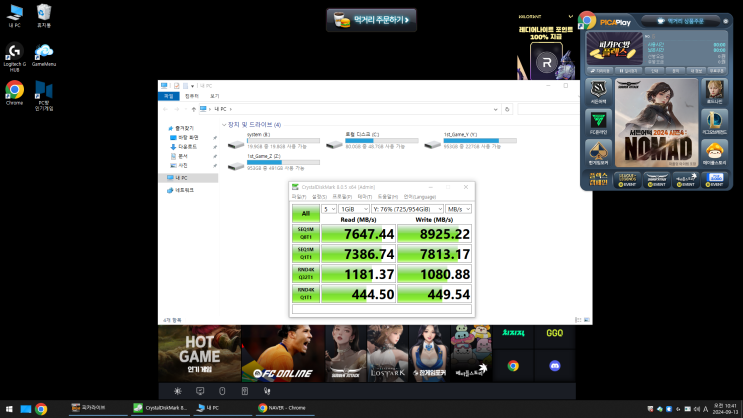Open the FC Online banner thumbnail

click(283, 354)
